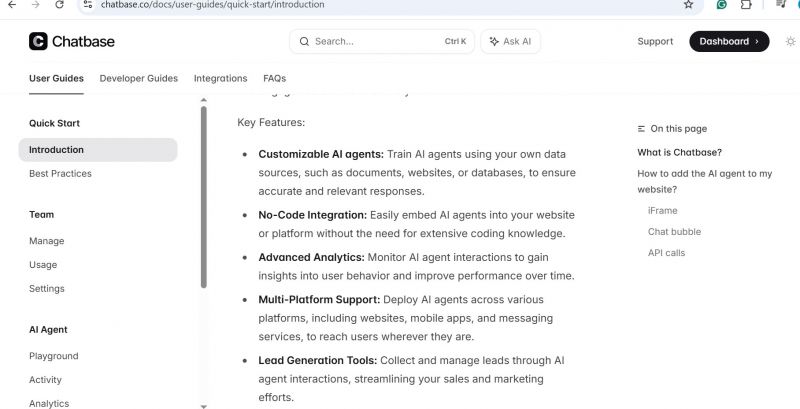Focus the Search docs field
This screenshot has height=409, width=800.
(x=382, y=41)
